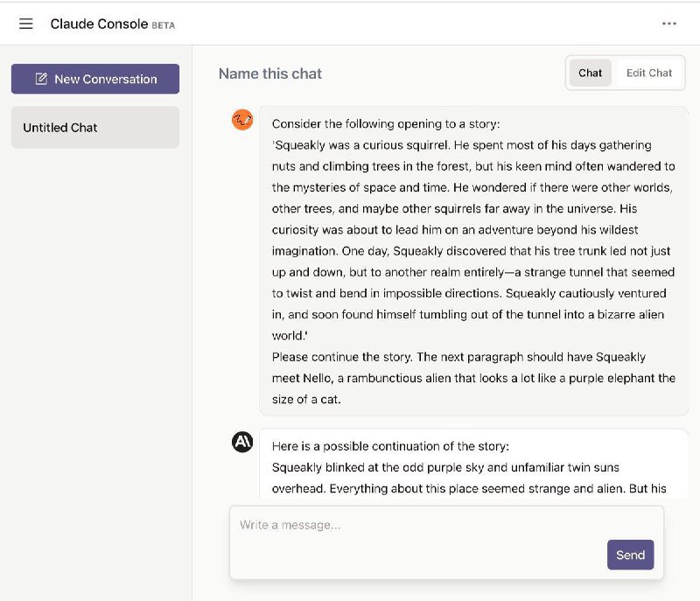Click the assistant's reply message bubble
700x601 pixels.
tap(473, 467)
